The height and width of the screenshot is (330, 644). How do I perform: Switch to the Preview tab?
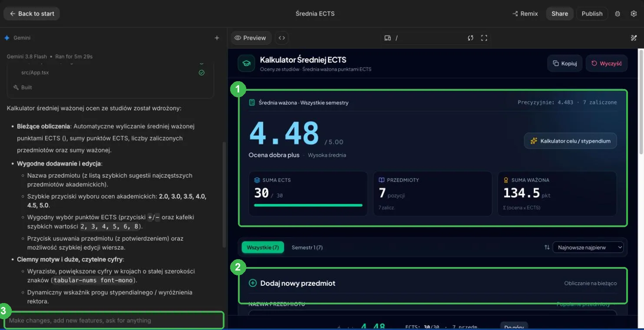point(251,38)
